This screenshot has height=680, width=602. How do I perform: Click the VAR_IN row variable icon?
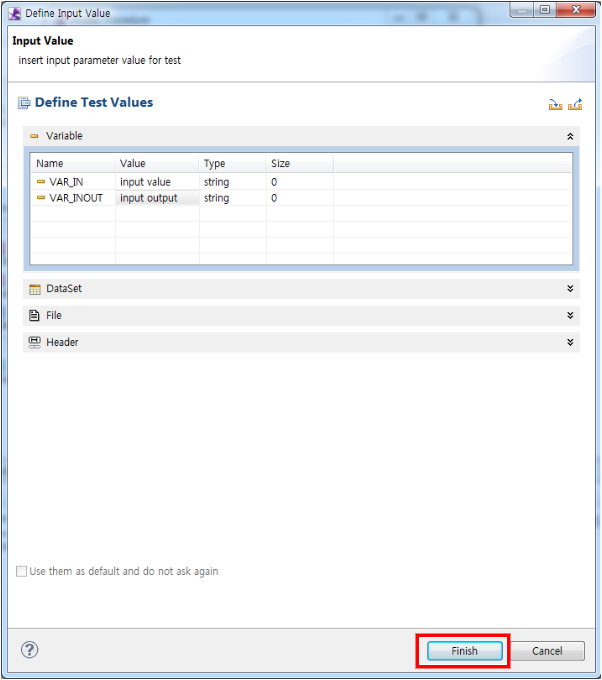pyautogui.click(x=41, y=182)
